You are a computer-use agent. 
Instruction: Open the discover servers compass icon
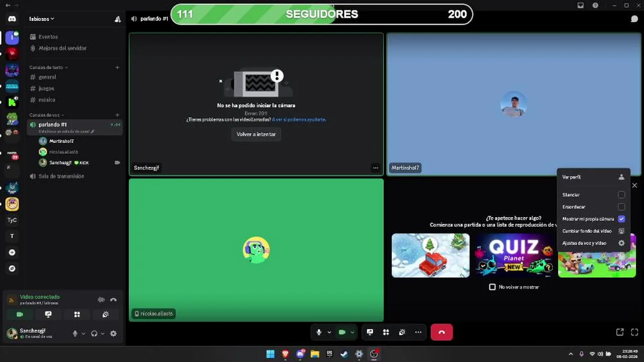point(12,268)
